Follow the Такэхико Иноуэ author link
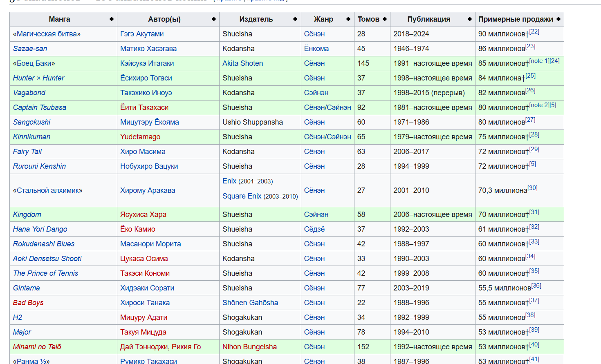 [146, 93]
